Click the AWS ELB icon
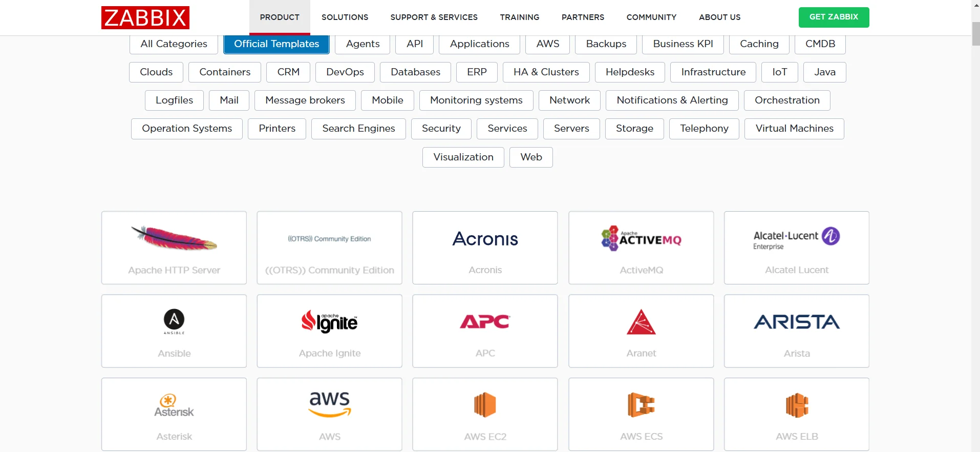The image size is (980, 452). click(x=797, y=405)
